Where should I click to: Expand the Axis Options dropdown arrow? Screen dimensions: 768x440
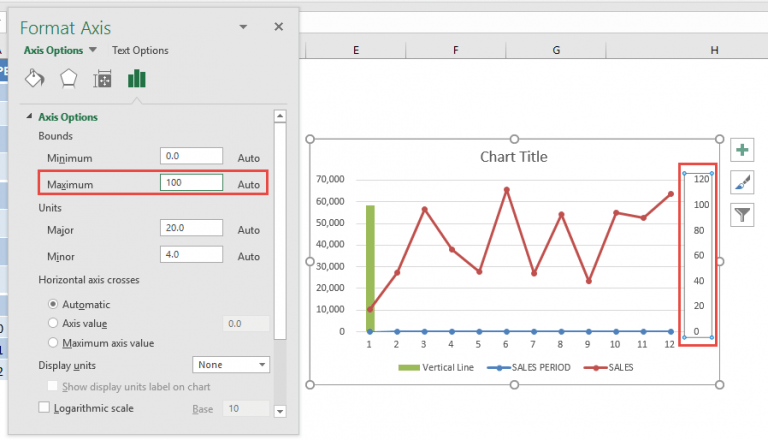point(93,50)
